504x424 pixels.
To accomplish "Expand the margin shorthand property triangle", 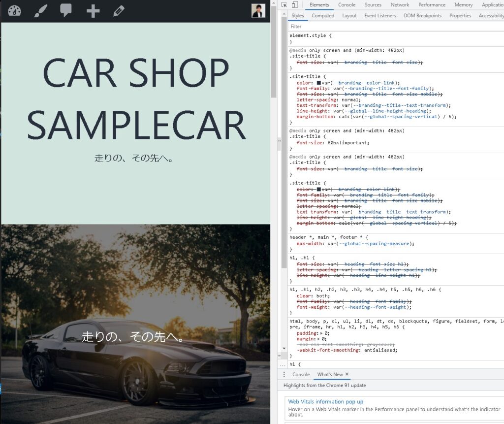I will point(319,339).
